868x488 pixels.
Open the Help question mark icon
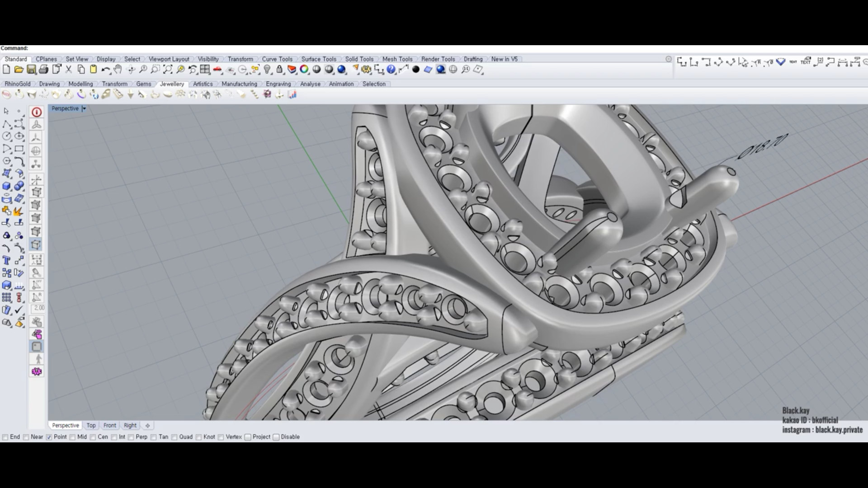[391, 70]
